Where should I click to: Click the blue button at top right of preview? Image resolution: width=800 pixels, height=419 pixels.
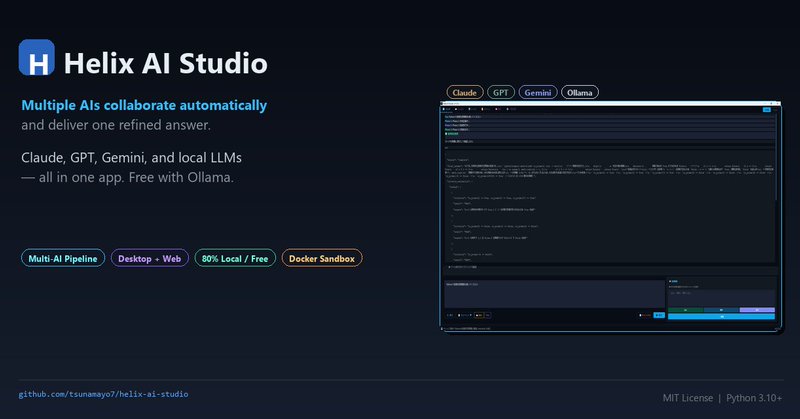[766, 109]
